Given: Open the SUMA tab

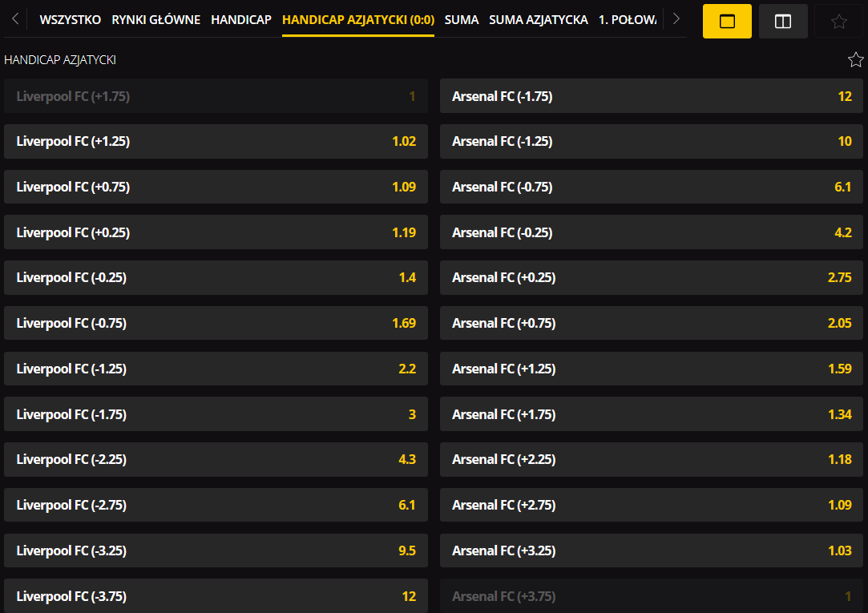Looking at the screenshot, I should pos(462,20).
